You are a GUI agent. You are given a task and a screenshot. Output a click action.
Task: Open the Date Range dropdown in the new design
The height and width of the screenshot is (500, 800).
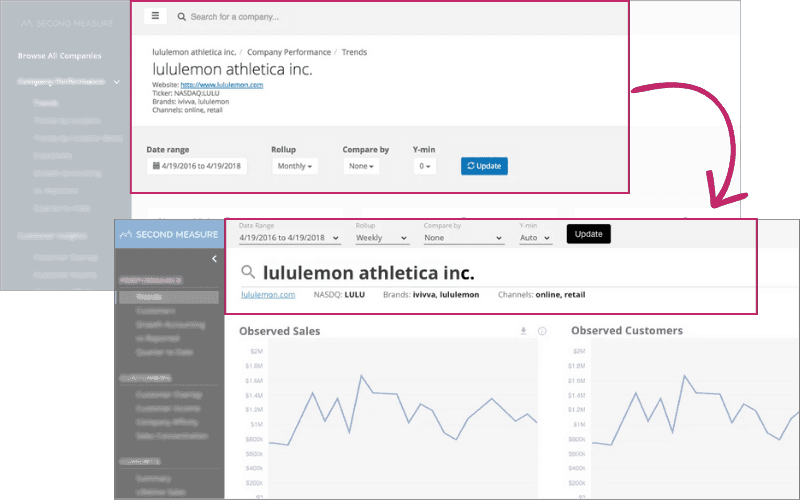pos(289,238)
